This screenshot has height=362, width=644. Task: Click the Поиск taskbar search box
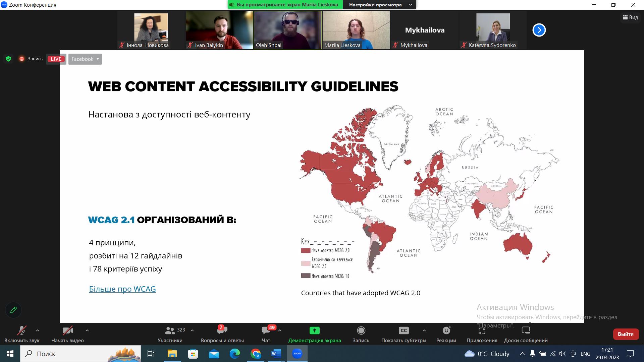[80, 354]
